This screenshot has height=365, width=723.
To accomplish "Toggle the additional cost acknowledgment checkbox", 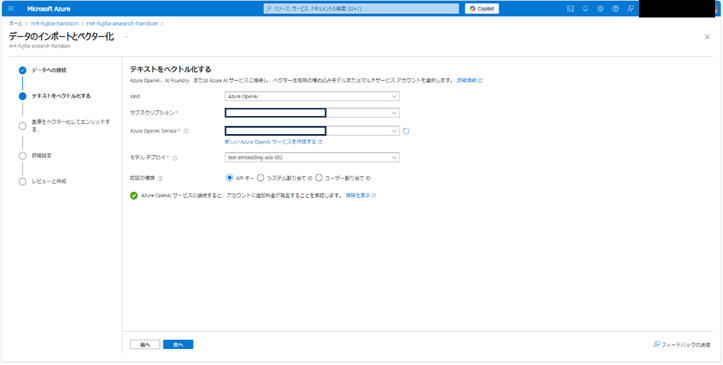I will pos(134,195).
